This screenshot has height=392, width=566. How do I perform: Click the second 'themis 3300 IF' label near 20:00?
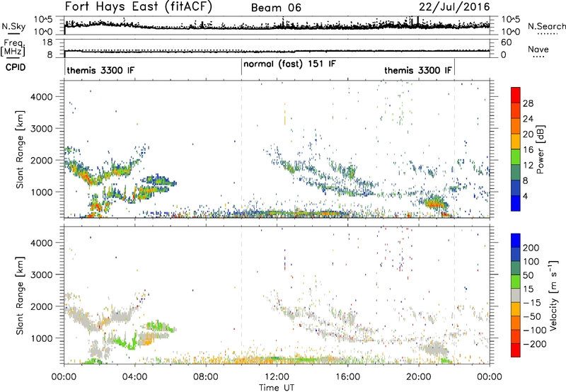coord(418,70)
